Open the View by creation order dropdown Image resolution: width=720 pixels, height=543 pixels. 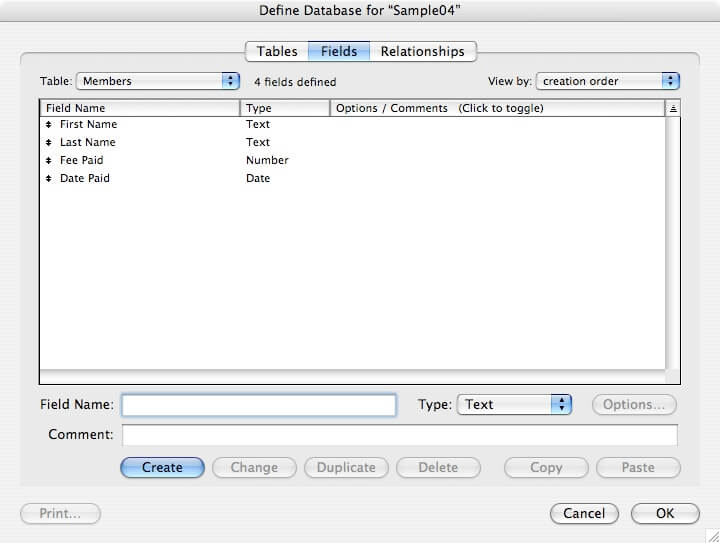pyautogui.click(x=608, y=81)
